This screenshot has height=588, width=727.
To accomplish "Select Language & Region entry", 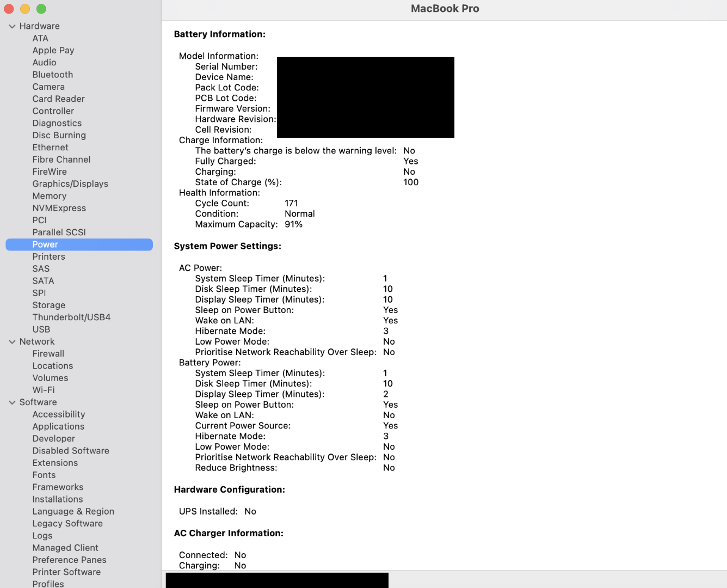I will 73,512.
